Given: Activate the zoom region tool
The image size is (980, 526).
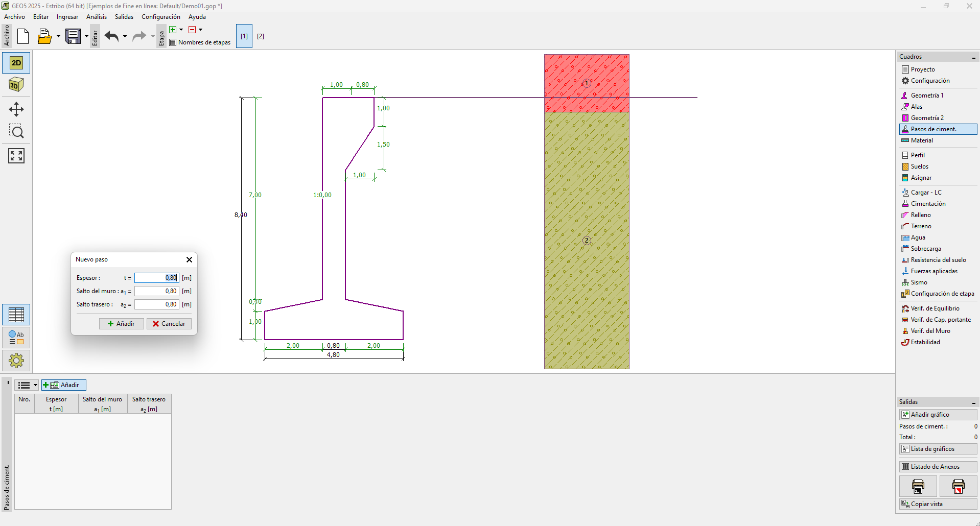Looking at the screenshot, I should (16, 132).
